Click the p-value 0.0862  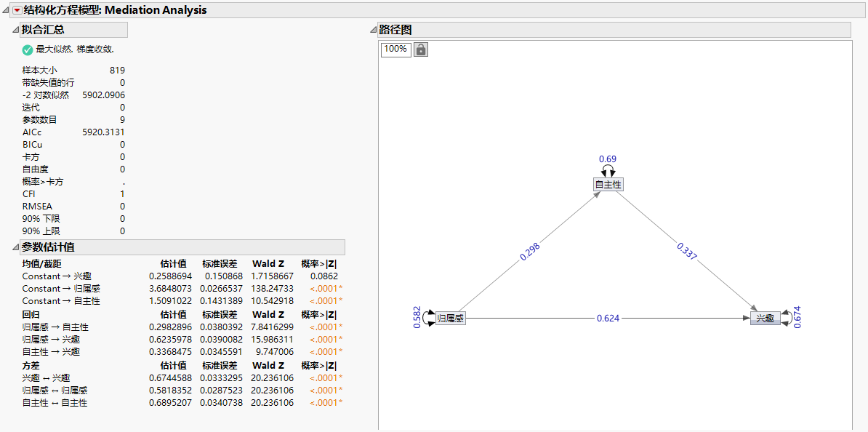point(324,276)
